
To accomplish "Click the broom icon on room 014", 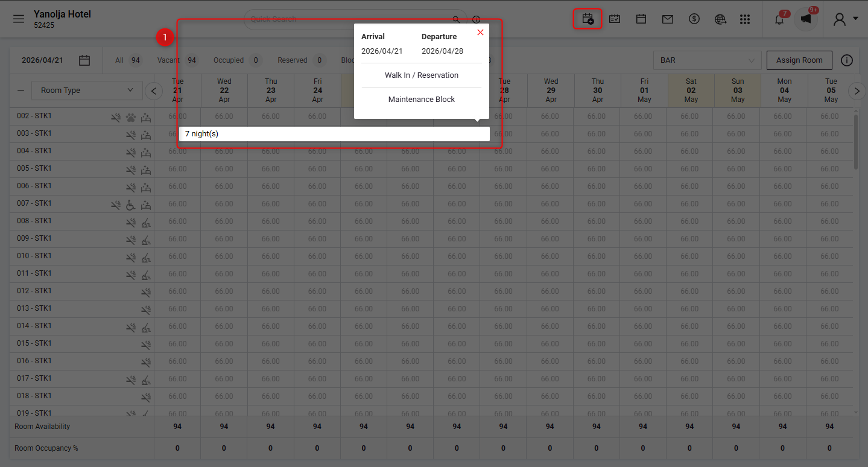I will pos(145,328).
